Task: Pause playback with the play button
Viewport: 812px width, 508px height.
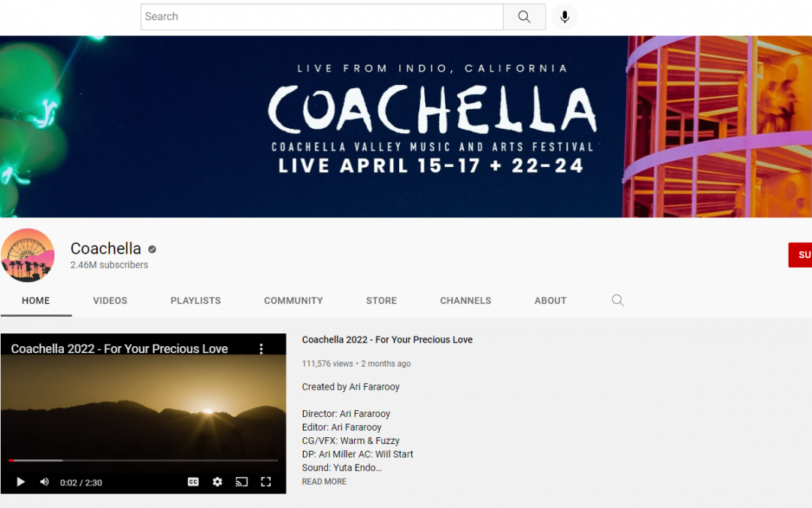Action: tap(20, 482)
